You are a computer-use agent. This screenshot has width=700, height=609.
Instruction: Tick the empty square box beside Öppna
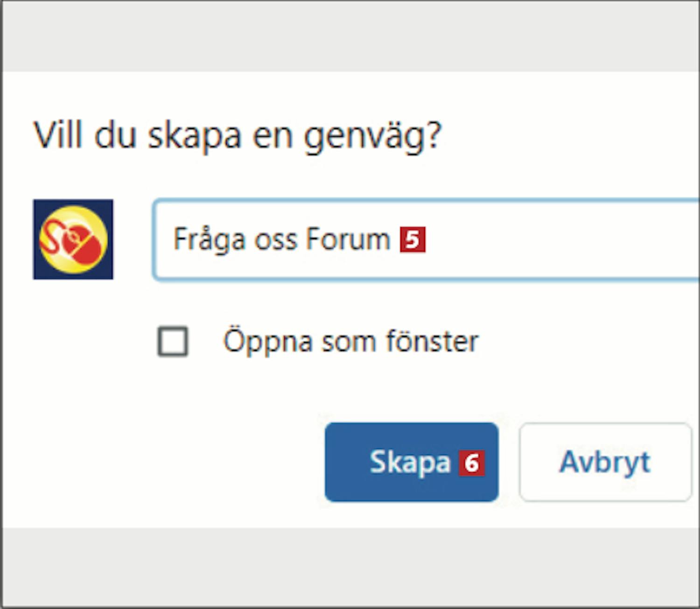pos(173,341)
